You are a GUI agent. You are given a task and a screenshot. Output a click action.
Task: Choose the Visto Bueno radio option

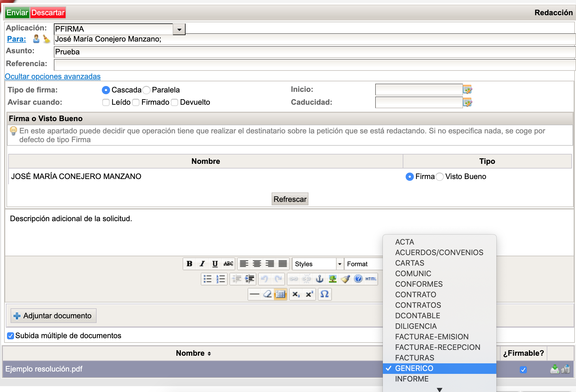click(440, 177)
